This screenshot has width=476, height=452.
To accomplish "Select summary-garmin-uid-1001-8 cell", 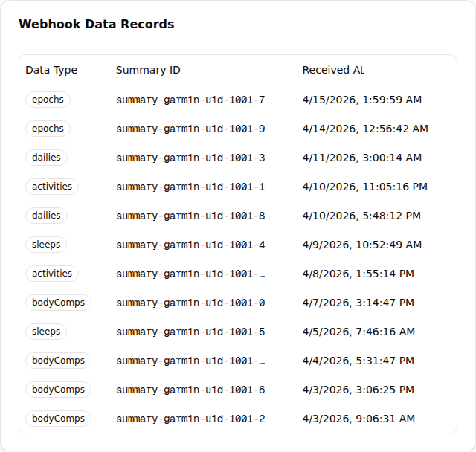I will pos(190,216).
